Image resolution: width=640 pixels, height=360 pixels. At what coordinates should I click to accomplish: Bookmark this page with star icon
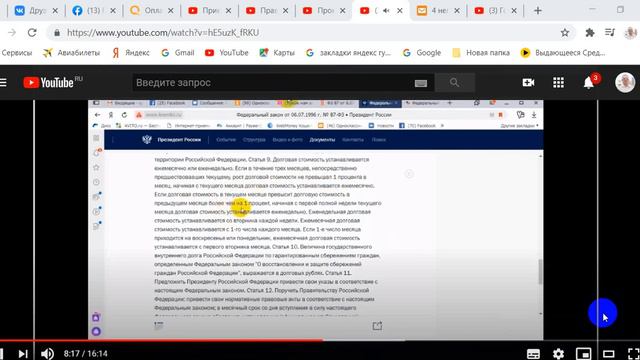[564, 33]
